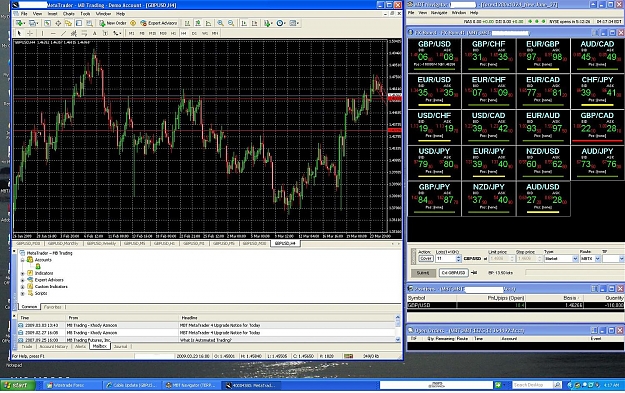Open the Trade terminal tab

pyautogui.click(x=27, y=346)
